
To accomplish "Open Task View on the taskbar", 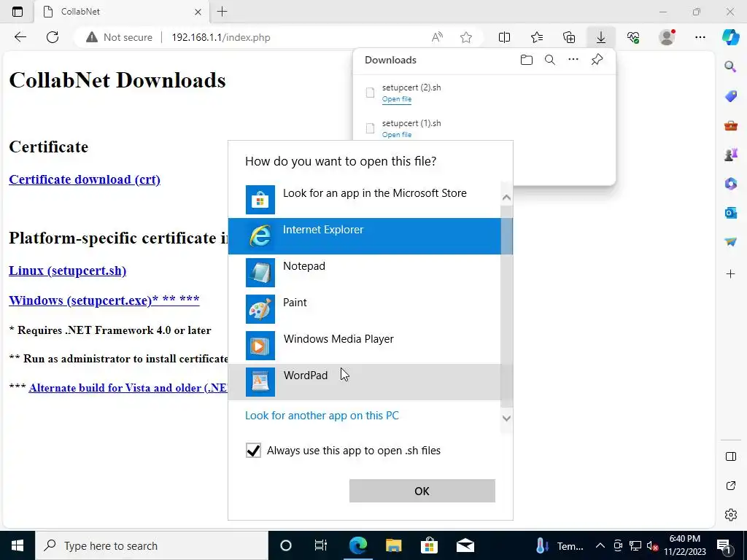I will [321, 545].
